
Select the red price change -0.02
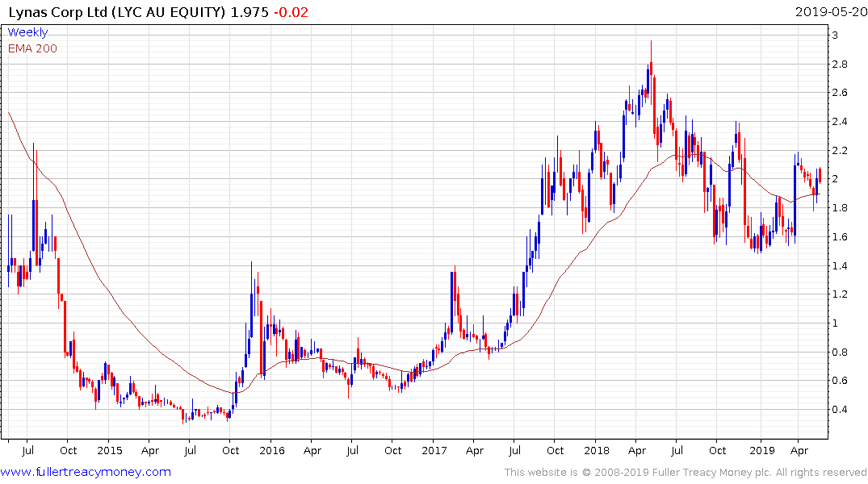pyautogui.click(x=291, y=12)
